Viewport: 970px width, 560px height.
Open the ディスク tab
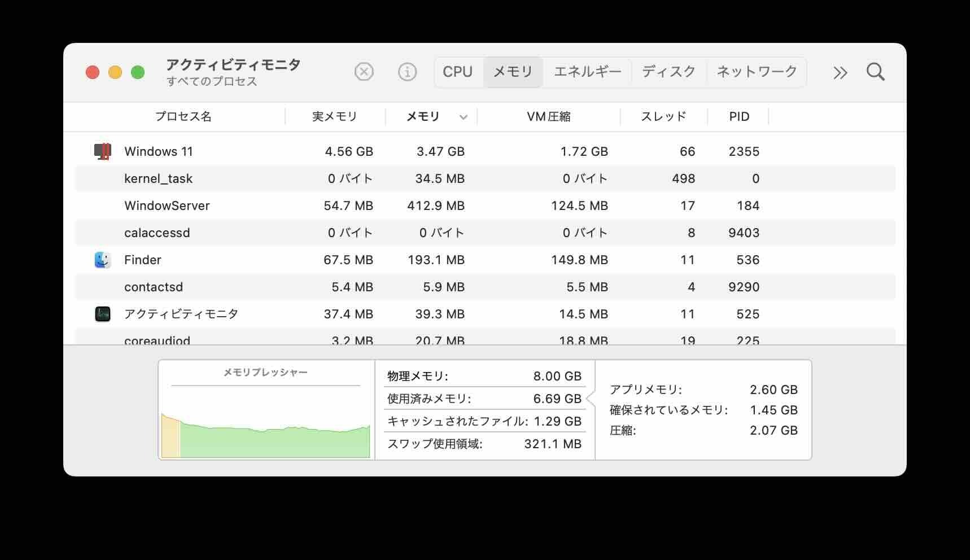[x=668, y=72]
